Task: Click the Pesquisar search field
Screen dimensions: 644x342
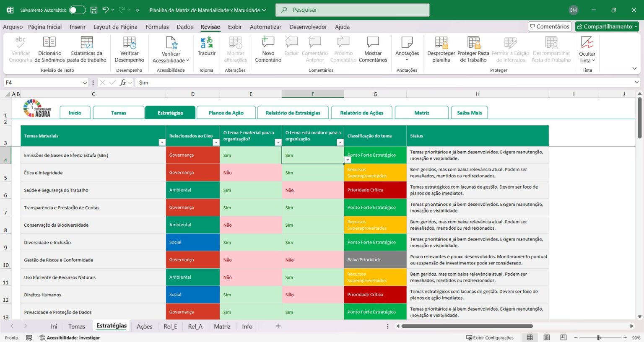Action: [352, 10]
